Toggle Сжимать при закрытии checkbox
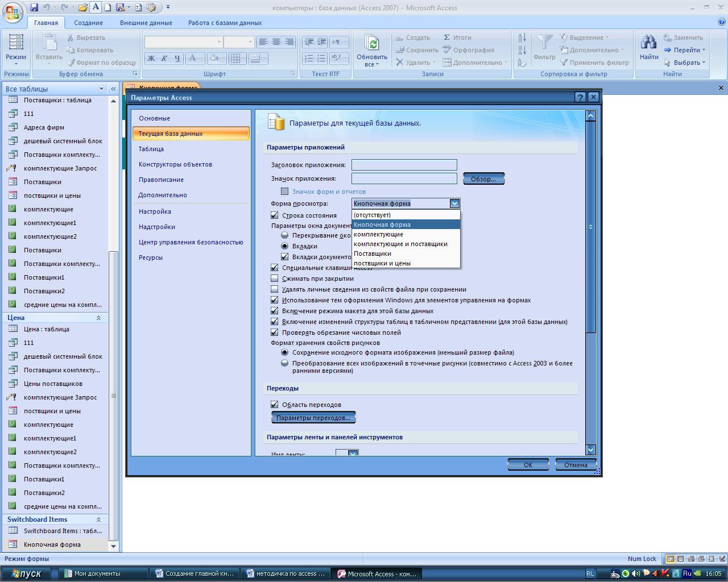Screen dimensions: 728x582 coord(275,278)
